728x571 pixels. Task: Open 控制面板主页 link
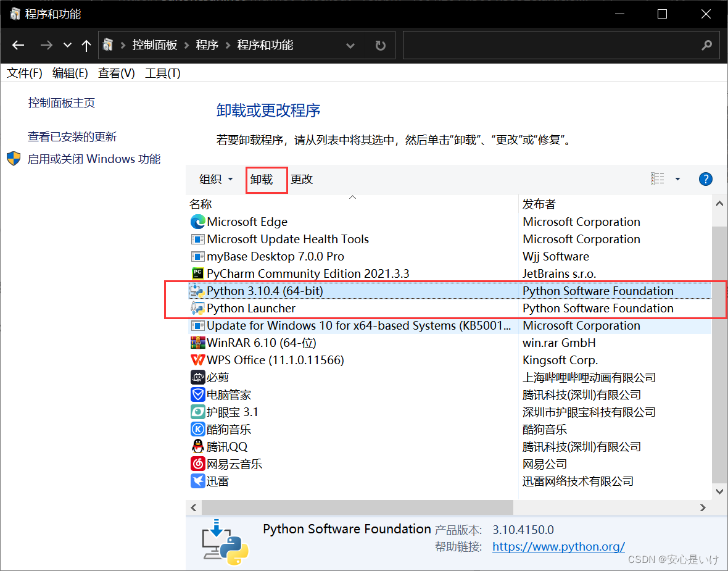62,102
